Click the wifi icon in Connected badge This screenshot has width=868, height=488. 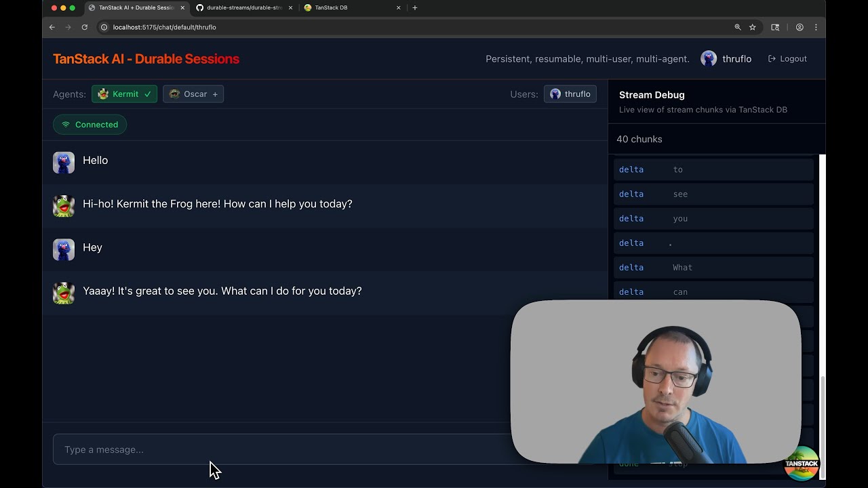tap(66, 125)
